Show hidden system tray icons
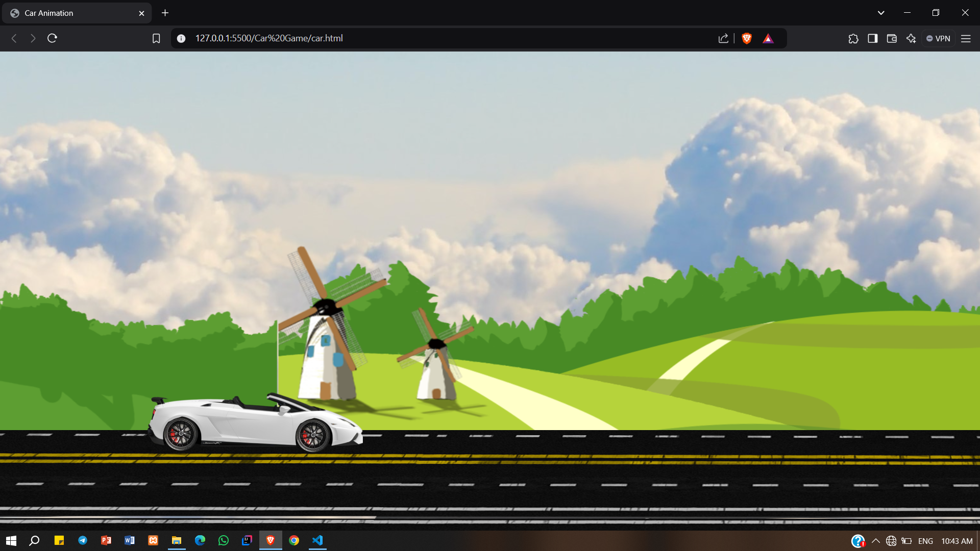 tap(876, 541)
